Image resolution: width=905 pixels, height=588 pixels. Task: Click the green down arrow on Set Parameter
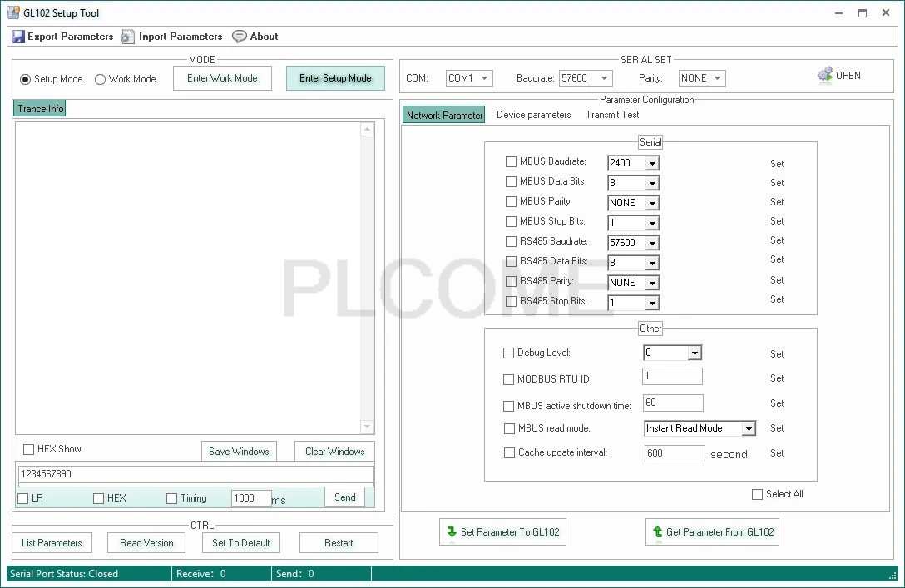452,531
